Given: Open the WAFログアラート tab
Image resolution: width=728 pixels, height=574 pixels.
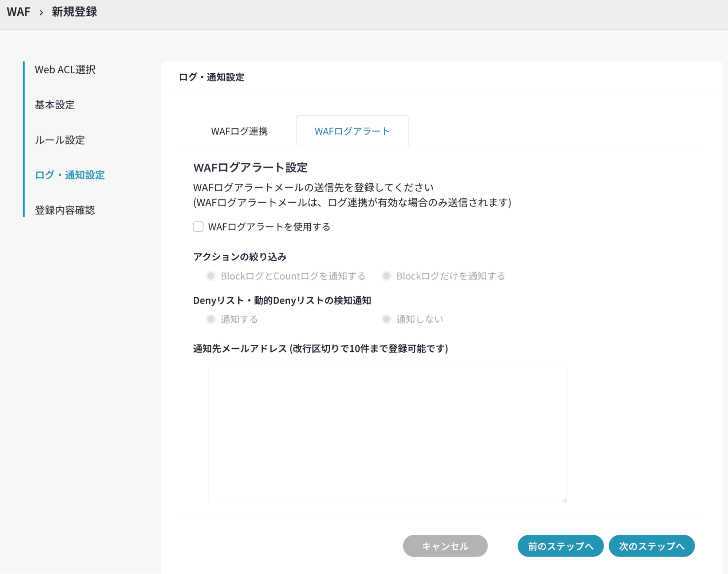Looking at the screenshot, I should pos(352,131).
